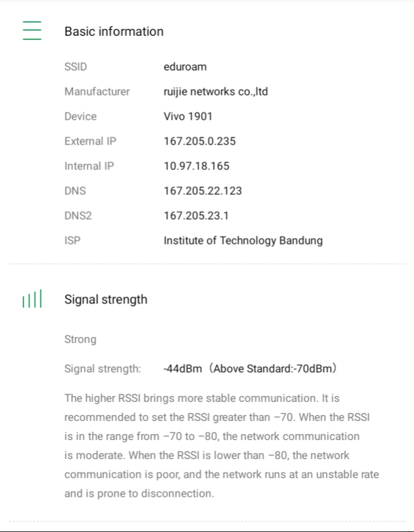Tap the Internal IP label
This screenshot has width=414, height=532.
[x=89, y=166]
